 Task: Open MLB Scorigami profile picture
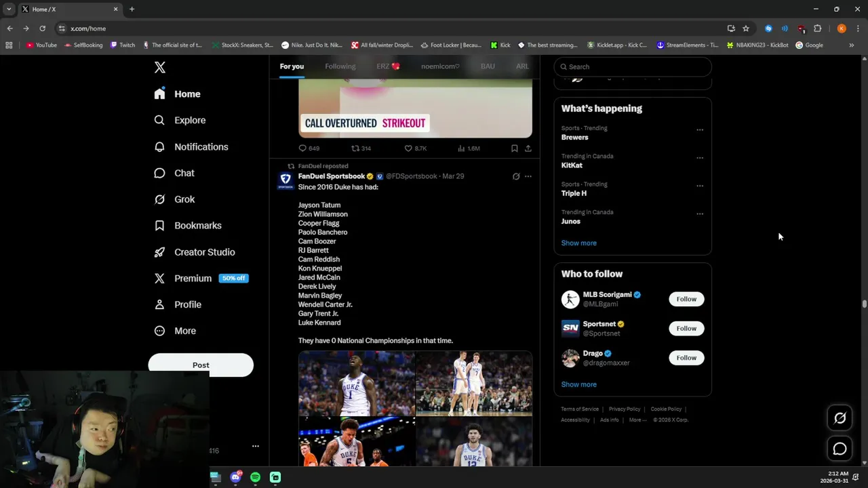(x=570, y=299)
